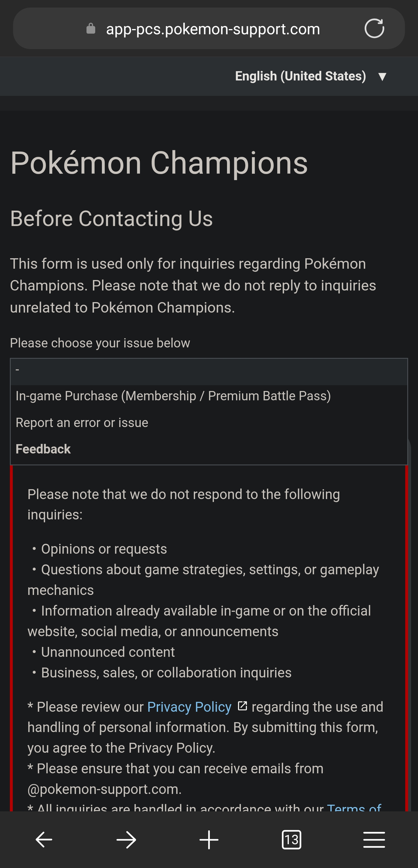Image resolution: width=418 pixels, height=868 pixels.
Task: Tap the app-pcs.pokemon-support.com address bar
Action: point(213,29)
